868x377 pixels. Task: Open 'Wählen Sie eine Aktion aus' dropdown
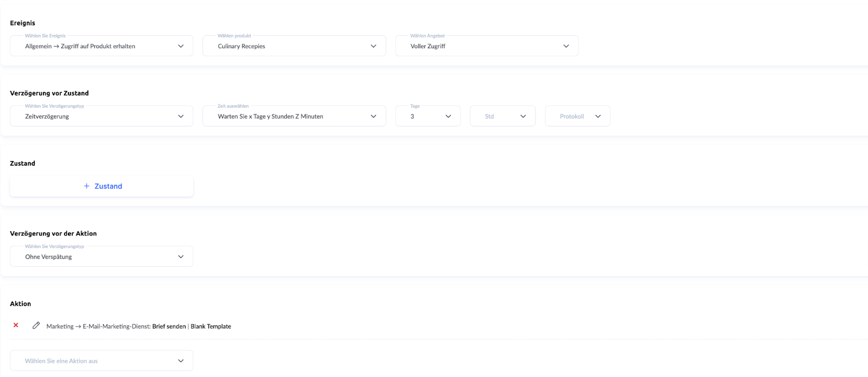tap(101, 361)
